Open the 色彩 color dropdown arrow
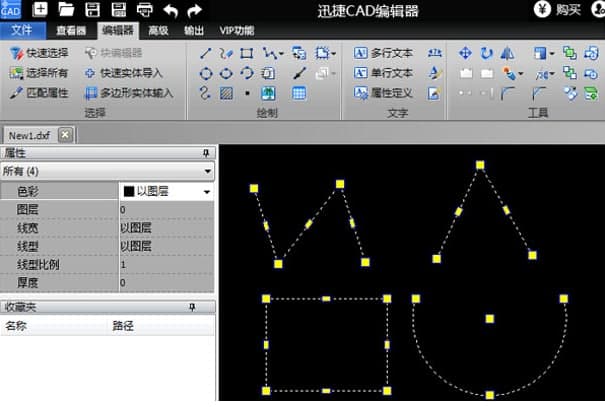The width and height of the screenshot is (605, 407). tap(206, 191)
